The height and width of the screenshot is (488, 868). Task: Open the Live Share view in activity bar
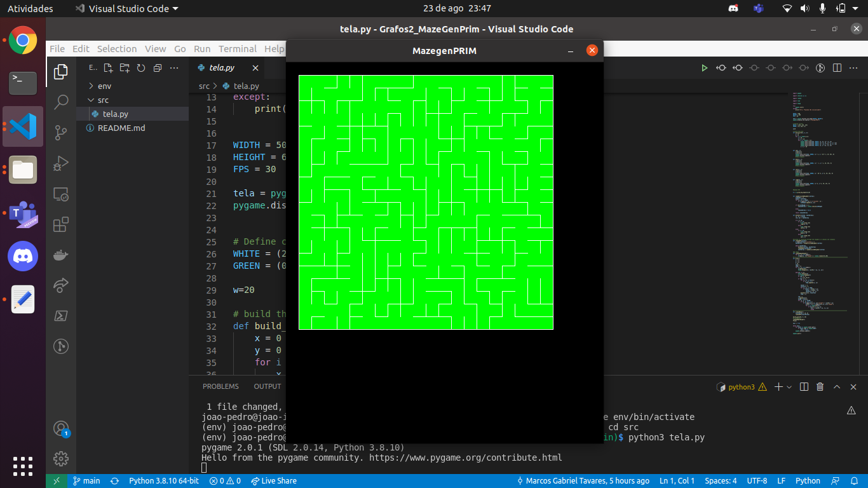[61, 285]
